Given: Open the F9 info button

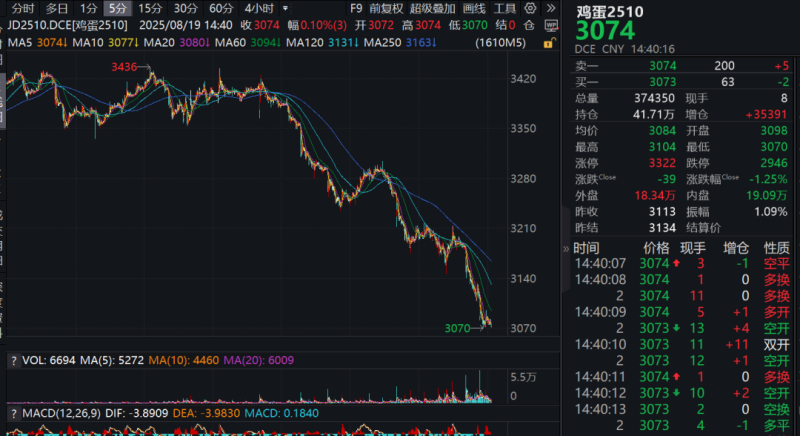Looking at the screenshot, I should pyautogui.click(x=356, y=8).
